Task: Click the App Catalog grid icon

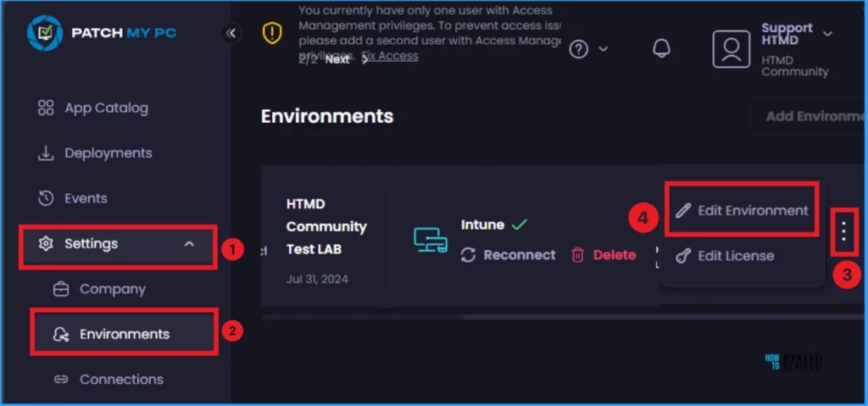Action: coord(46,108)
